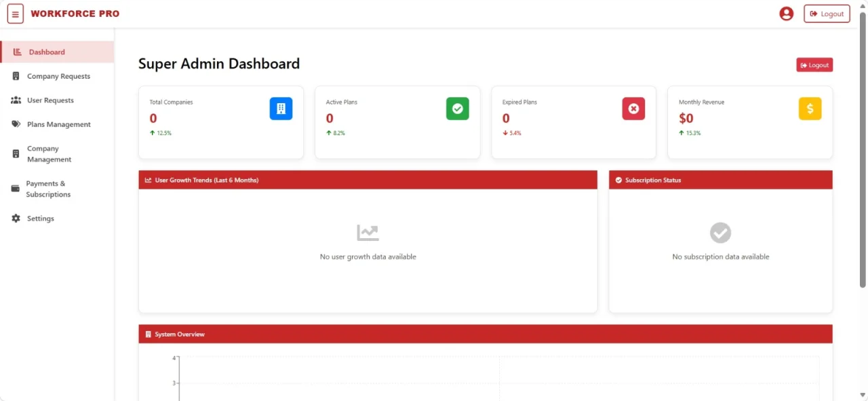This screenshot has width=868, height=401.
Task: Go to User Requests in sidebar
Action: coord(58,100)
